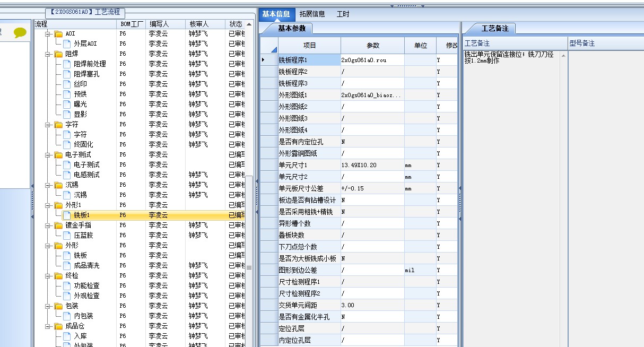
Task: Select the 基本参数 tab
Action: tap(291, 29)
